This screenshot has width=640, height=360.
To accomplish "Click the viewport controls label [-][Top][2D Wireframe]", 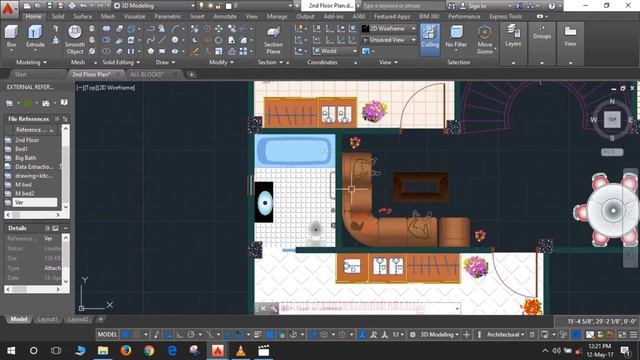I will (x=106, y=87).
